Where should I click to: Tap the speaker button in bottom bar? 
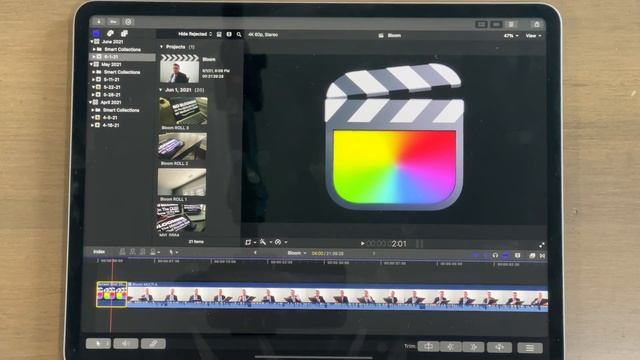pos(126,343)
